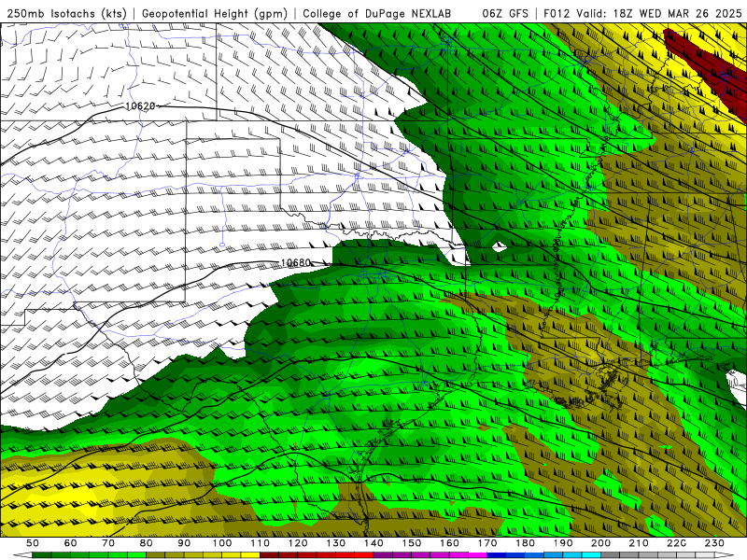The height and width of the screenshot is (560, 747).
Task: Click the 10680 height contour label
Action: pyautogui.click(x=296, y=262)
